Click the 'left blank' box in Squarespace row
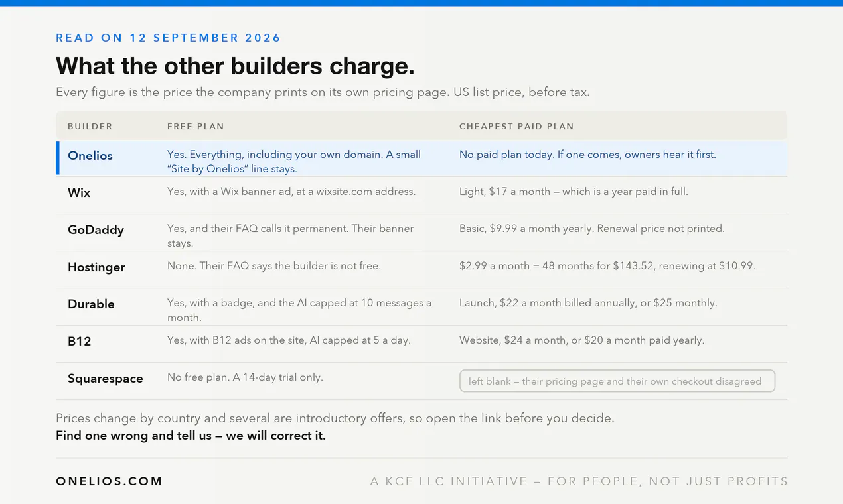The image size is (843, 504). point(617,381)
